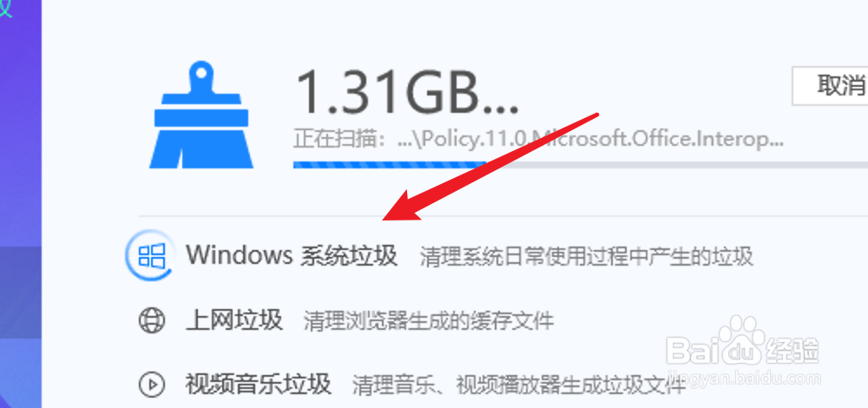The image size is (868, 408).
Task: Click the lighter purple top area of the left sidebar
Action: [21, 122]
